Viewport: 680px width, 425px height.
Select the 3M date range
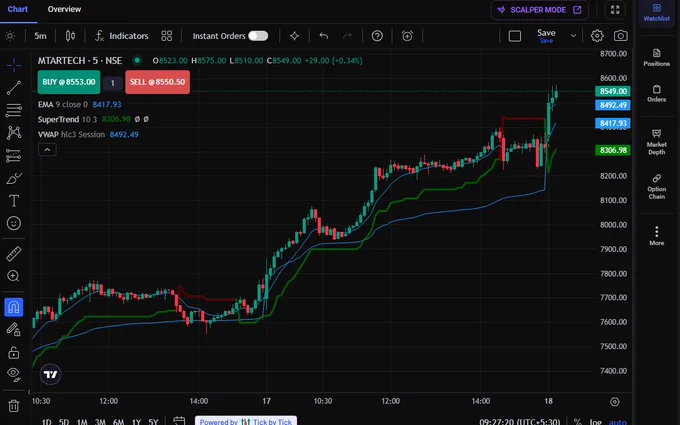click(x=100, y=422)
